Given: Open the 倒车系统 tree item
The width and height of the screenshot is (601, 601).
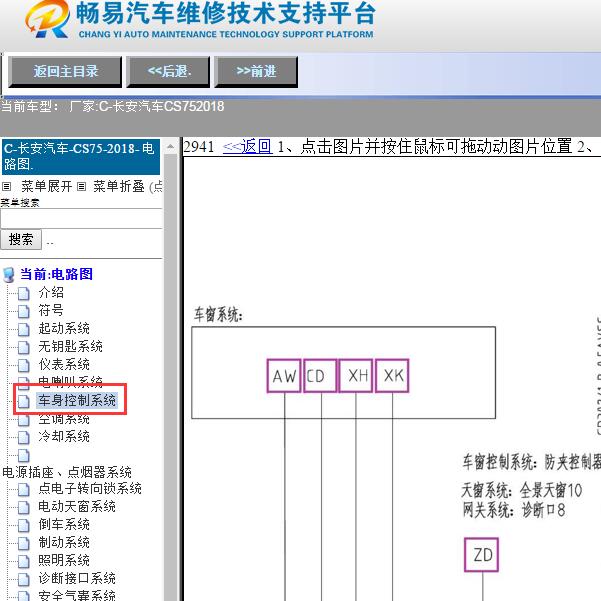Looking at the screenshot, I should click(64, 525).
